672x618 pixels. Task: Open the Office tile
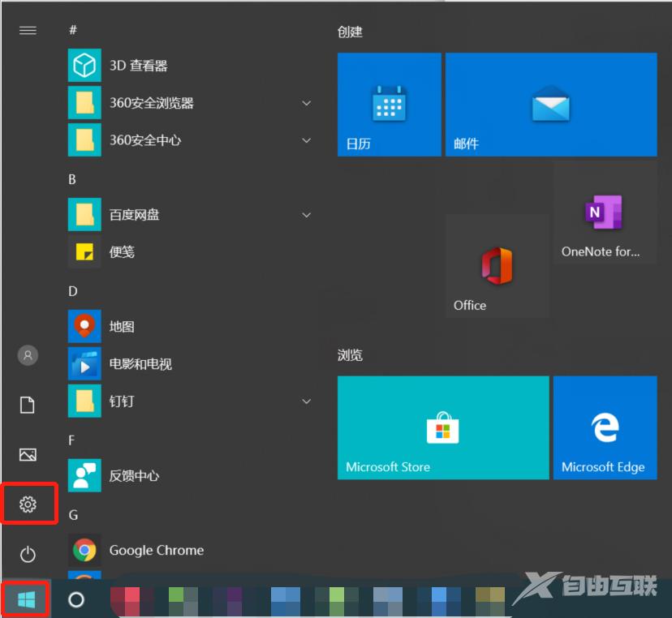pos(498,266)
